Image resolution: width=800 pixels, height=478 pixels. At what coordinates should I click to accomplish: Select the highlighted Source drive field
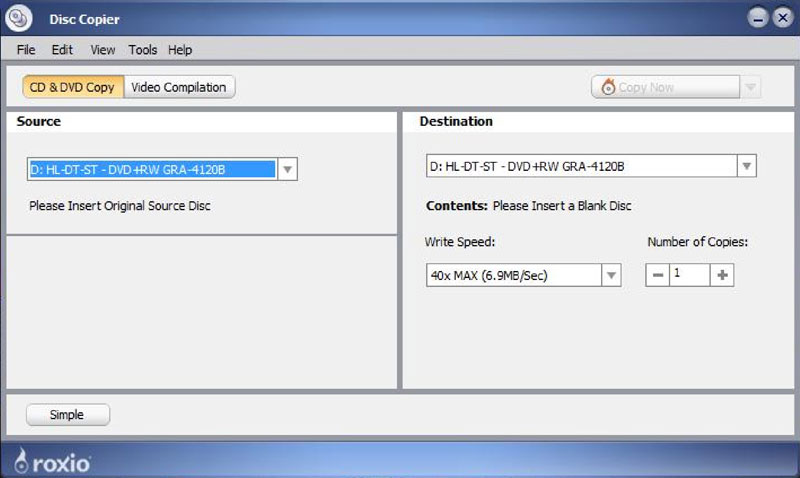click(152, 169)
